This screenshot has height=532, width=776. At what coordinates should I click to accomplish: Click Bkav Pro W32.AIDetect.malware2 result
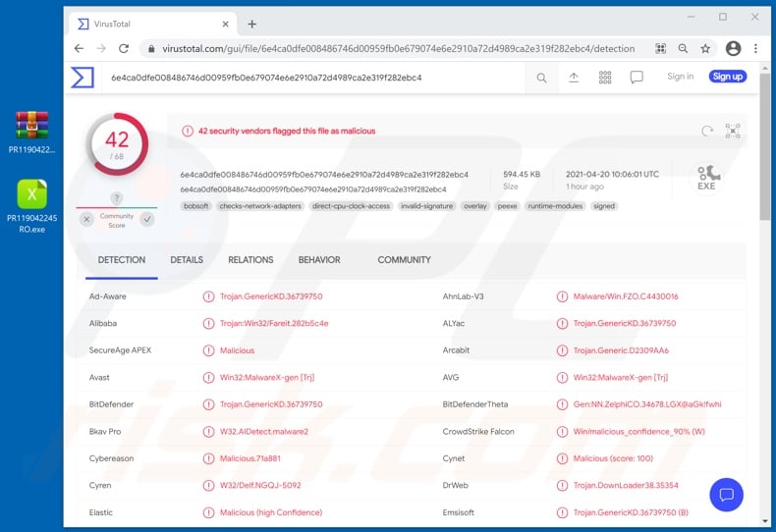264,432
